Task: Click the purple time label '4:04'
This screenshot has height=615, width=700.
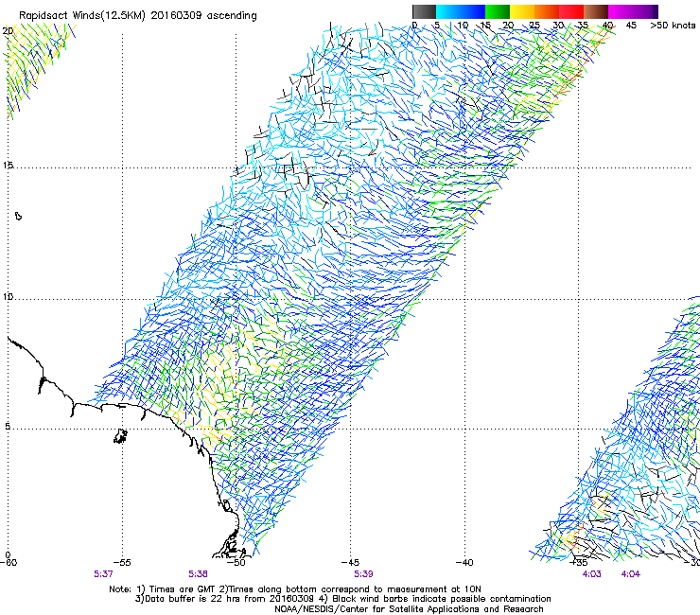Action: (x=630, y=574)
